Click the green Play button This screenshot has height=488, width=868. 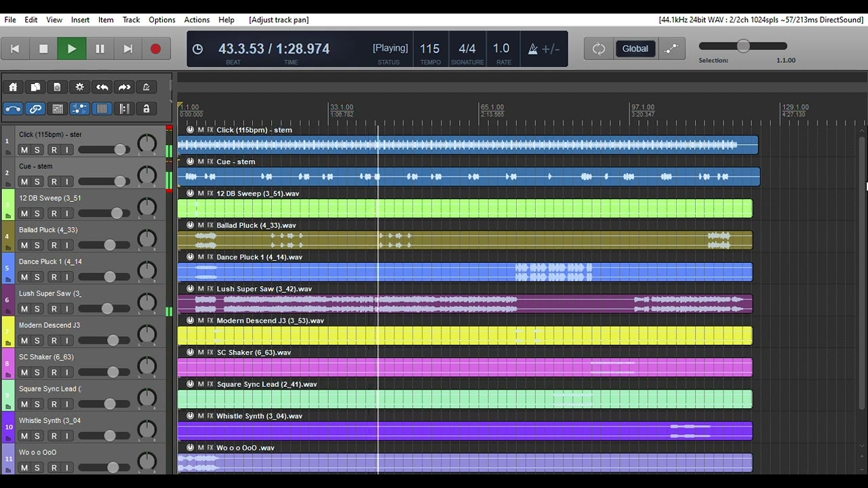[x=71, y=49]
